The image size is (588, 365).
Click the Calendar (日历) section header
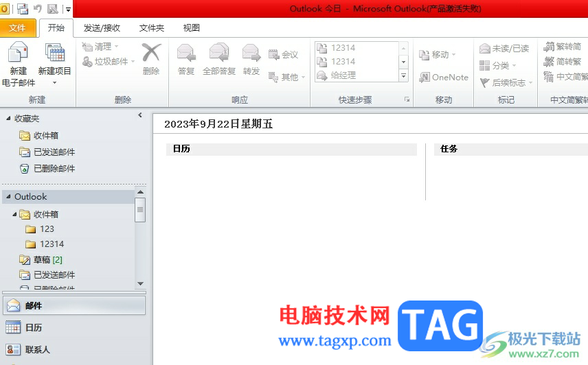click(x=291, y=149)
